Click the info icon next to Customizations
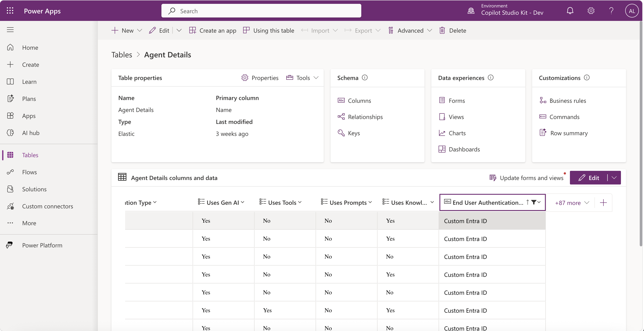This screenshot has height=331, width=644. [x=587, y=78]
